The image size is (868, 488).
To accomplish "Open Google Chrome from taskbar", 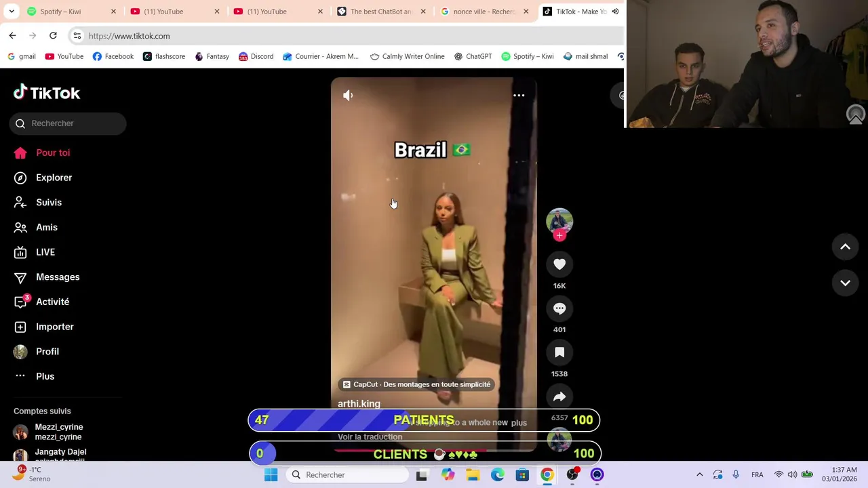I will (547, 474).
